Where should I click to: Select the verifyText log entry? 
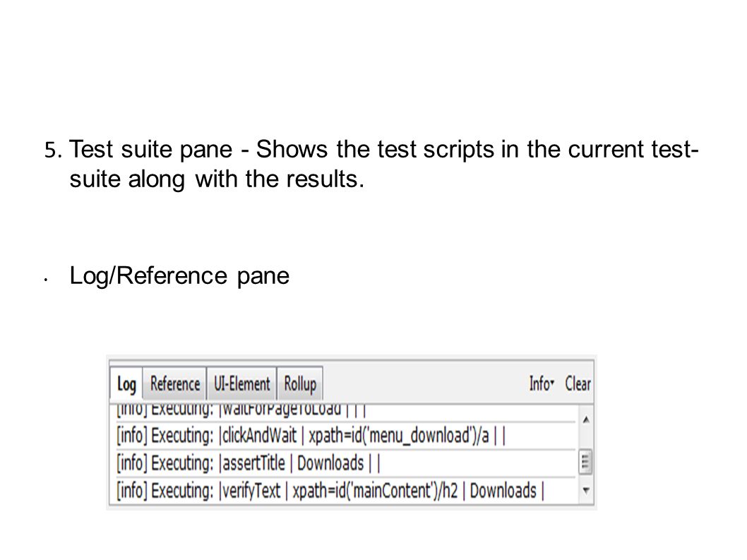[346, 491]
